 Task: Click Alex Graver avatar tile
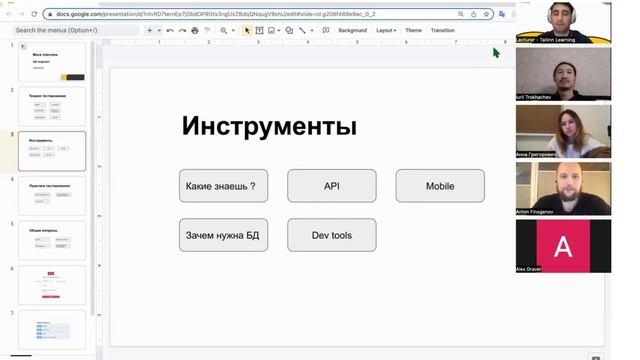point(563,246)
